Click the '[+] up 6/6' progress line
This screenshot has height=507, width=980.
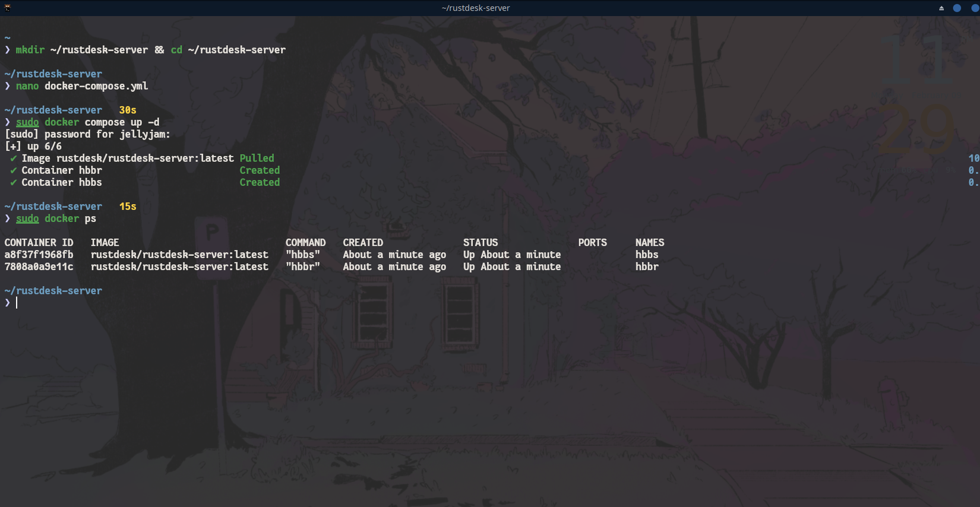(33, 146)
